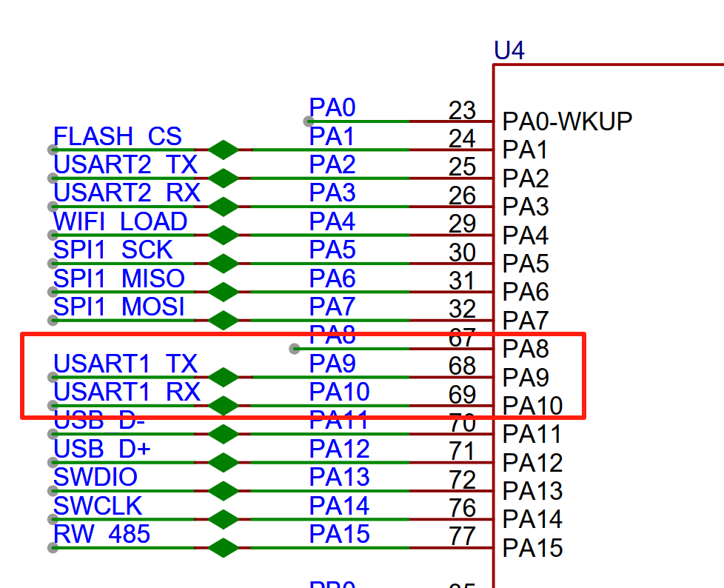
Task: Click the SWCLK diamond port symbol
Action: [224, 519]
